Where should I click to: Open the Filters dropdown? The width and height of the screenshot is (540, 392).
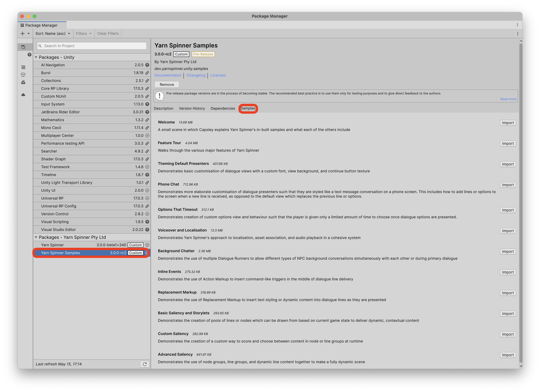point(84,34)
